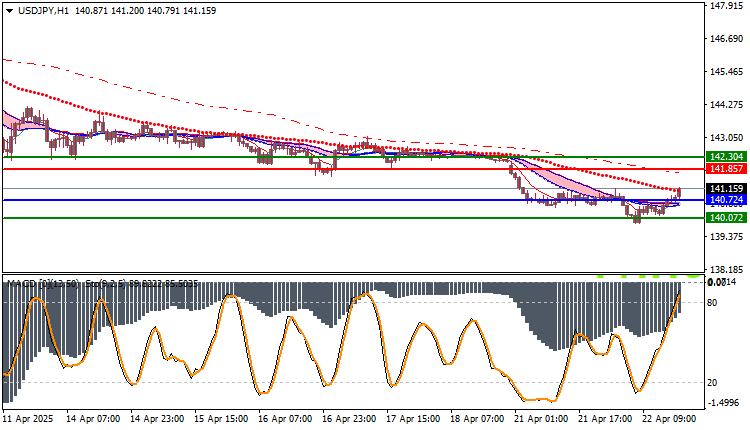Viewport: 750px width, 430px height.
Task: Click the current price label 141.159
Action: pyautogui.click(x=726, y=189)
